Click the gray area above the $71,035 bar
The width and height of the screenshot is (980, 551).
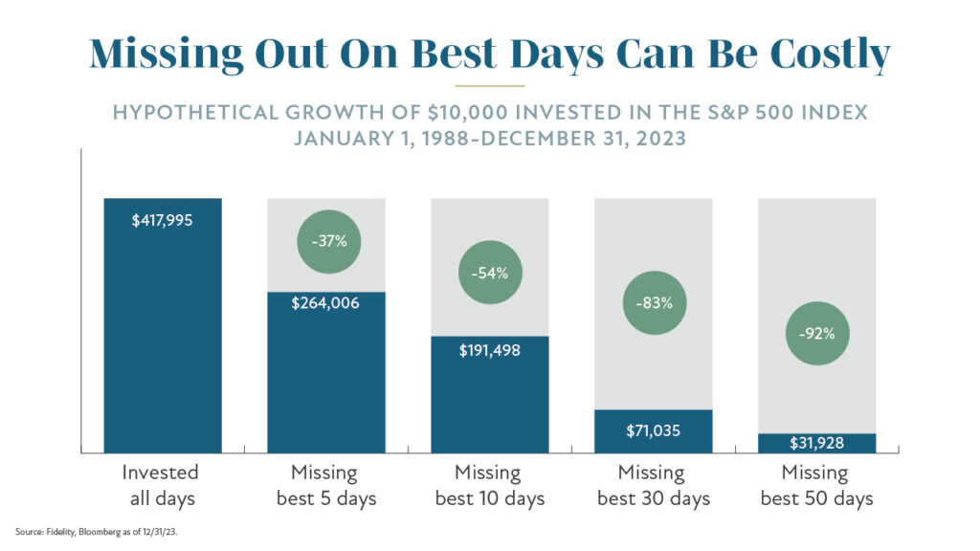(653, 304)
